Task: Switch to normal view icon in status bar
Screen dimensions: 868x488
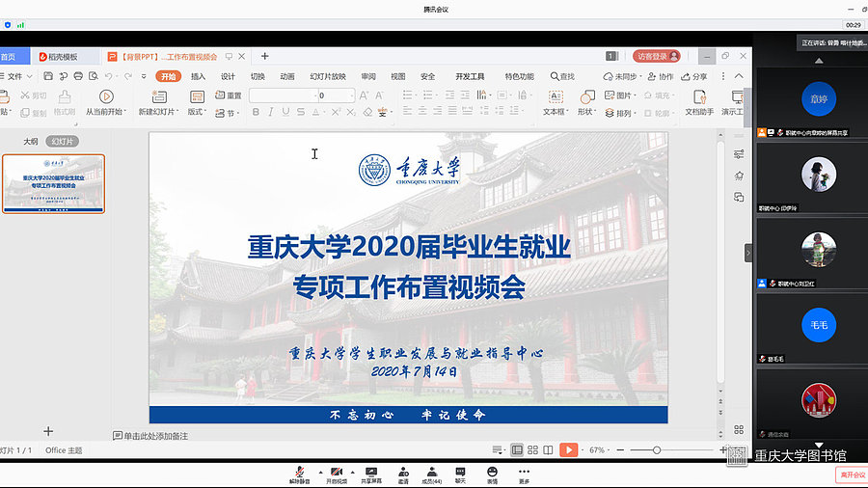Action: (517, 449)
